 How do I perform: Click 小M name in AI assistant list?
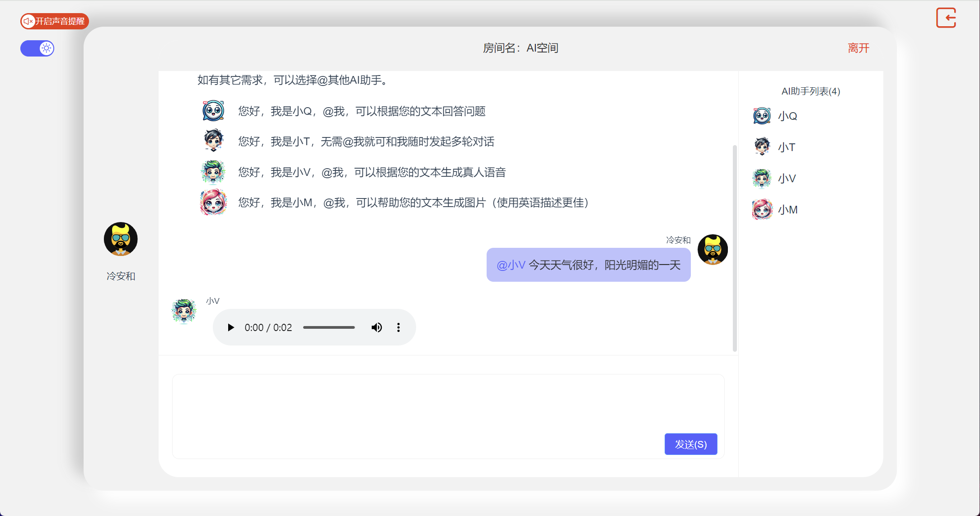788,210
